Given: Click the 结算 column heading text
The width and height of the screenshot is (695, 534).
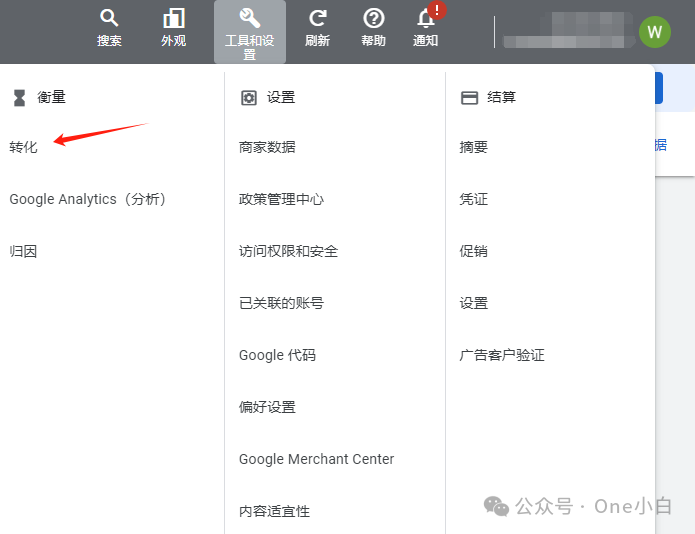Looking at the screenshot, I should (502, 97).
